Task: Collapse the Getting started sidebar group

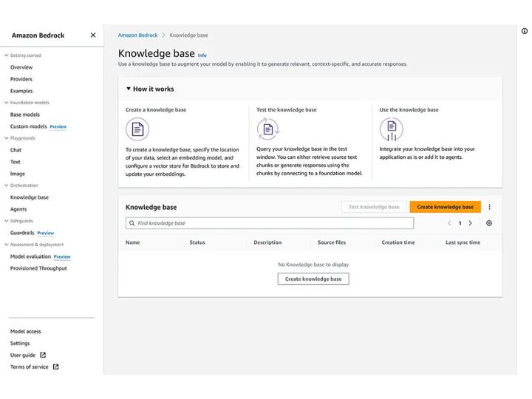Action: point(6,55)
